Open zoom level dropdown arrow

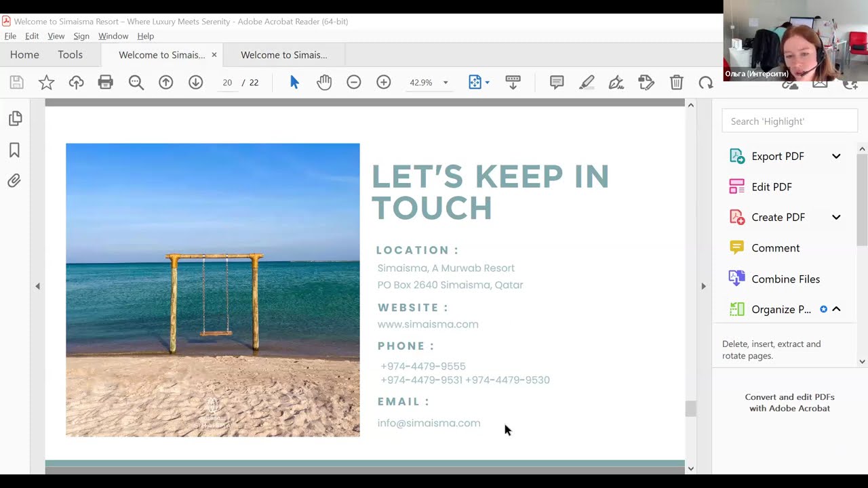click(x=446, y=83)
